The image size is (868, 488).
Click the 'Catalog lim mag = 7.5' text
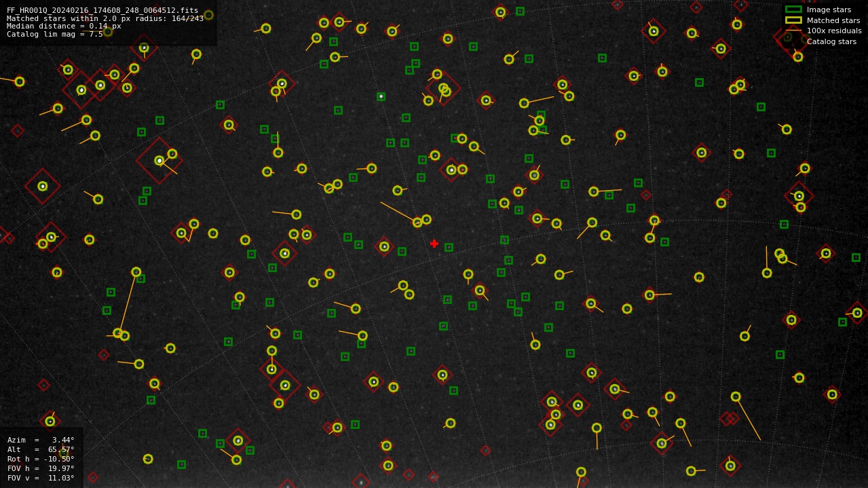55,34
